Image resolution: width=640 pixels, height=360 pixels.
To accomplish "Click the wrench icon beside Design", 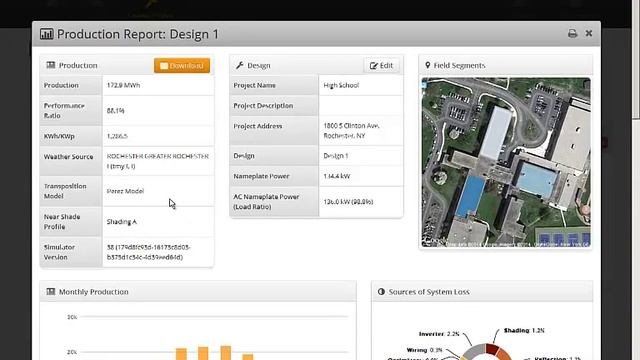I will [x=240, y=65].
